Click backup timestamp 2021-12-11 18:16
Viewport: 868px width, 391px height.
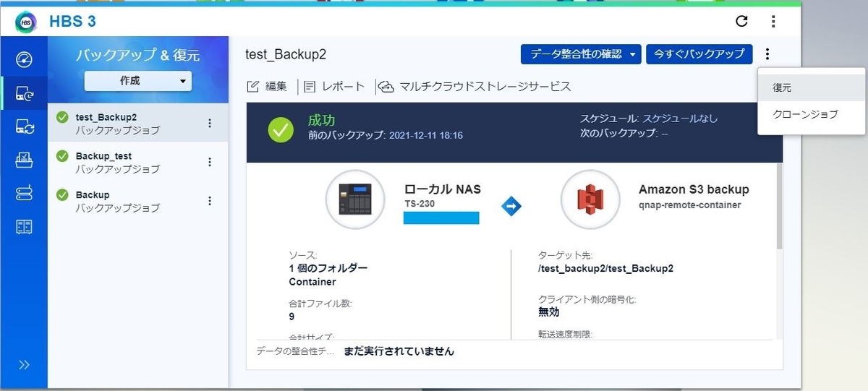tap(426, 135)
